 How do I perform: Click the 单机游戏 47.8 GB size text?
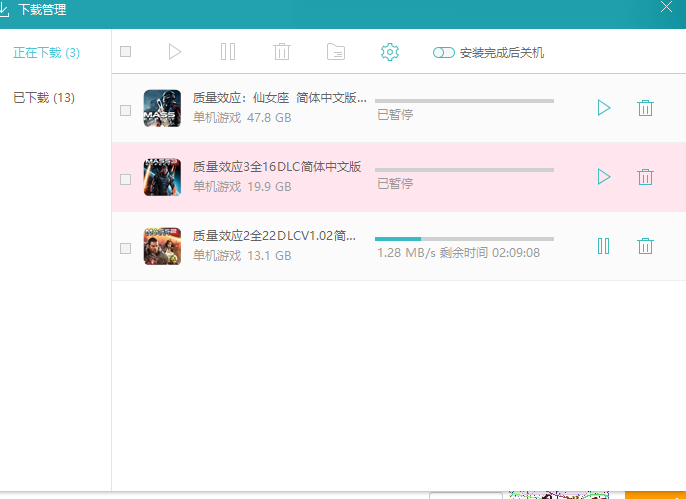tap(242, 118)
